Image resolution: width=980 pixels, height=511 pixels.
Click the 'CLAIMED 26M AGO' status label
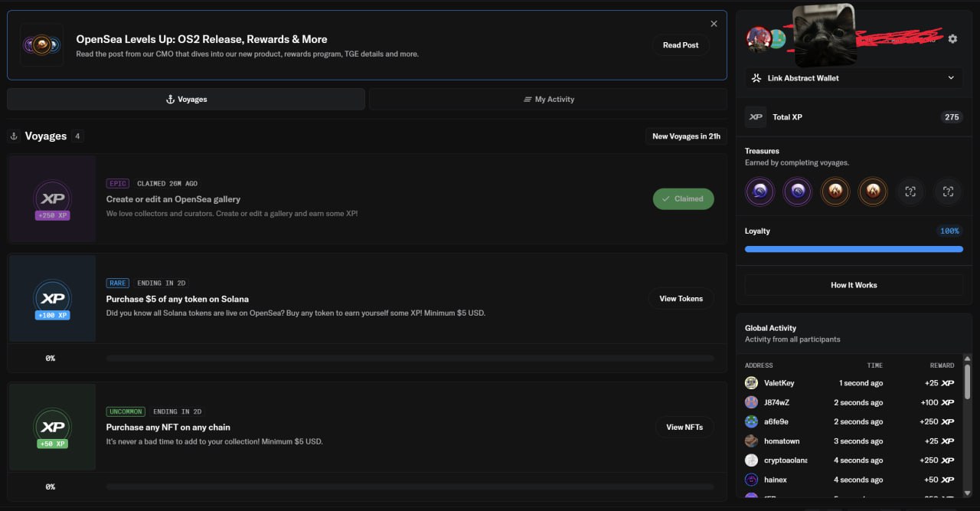coord(167,184)
